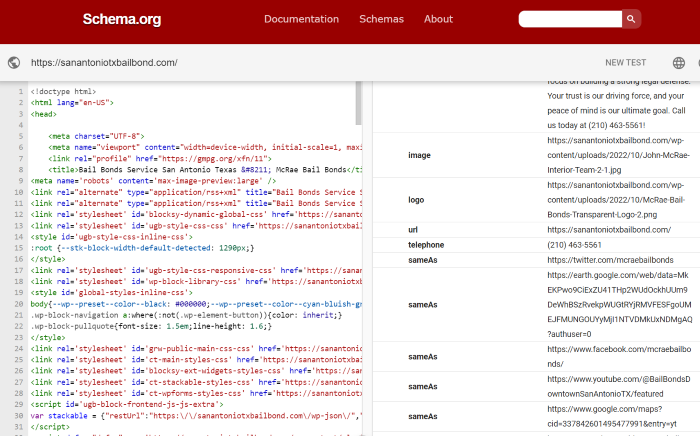Focus the site search input field

[x=570, y=19]
